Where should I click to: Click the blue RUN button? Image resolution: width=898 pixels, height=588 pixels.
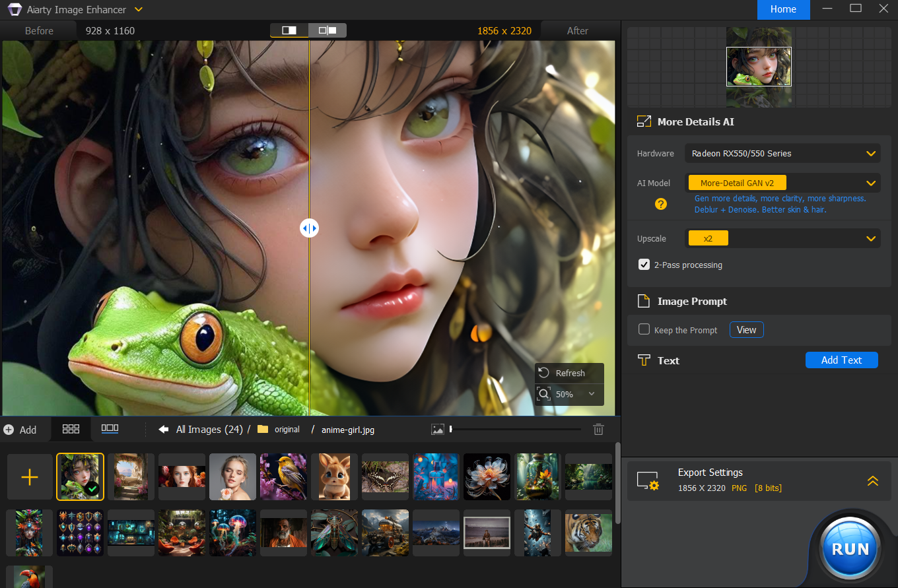coord(850,549)
